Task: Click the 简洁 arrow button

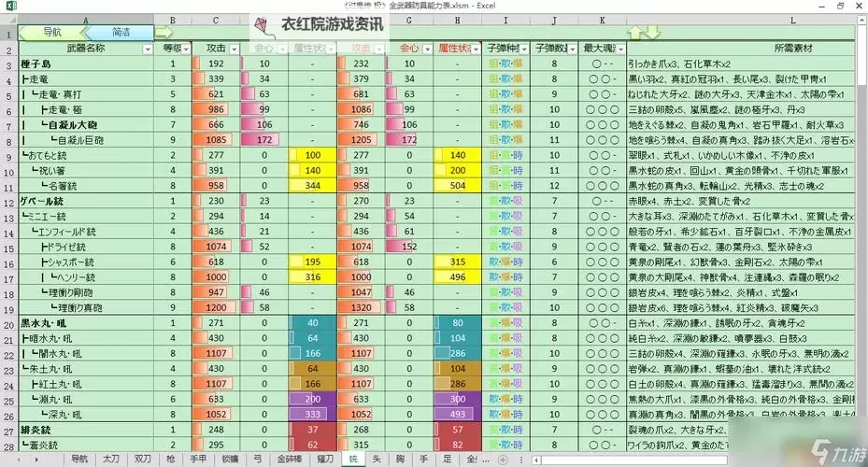Action: point(119,32)
